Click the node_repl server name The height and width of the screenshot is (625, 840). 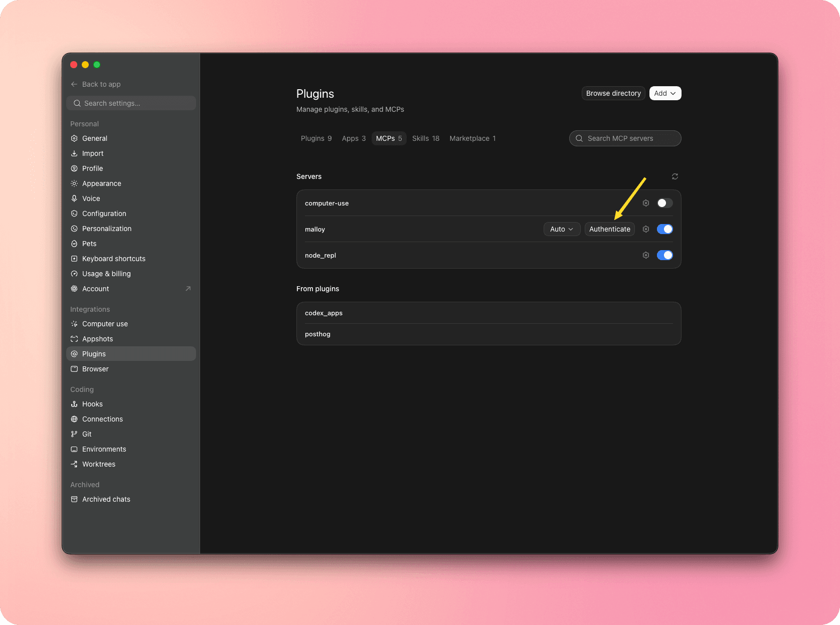coord(320,255)
